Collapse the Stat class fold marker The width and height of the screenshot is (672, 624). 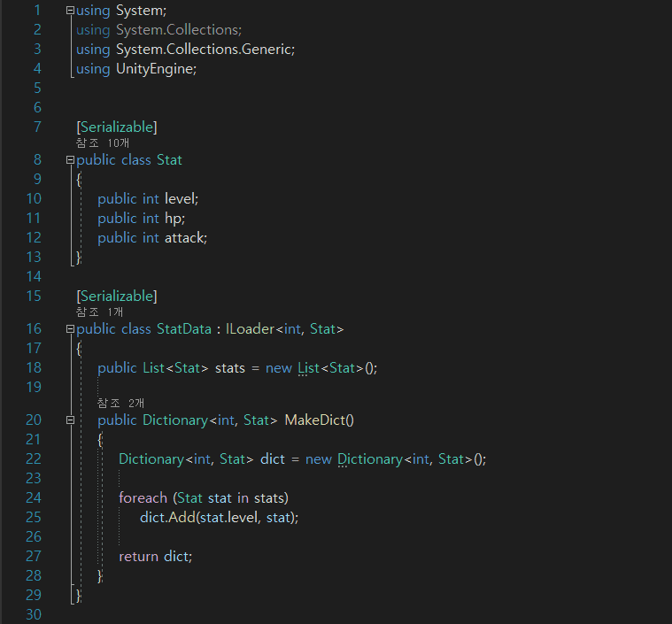70,160
